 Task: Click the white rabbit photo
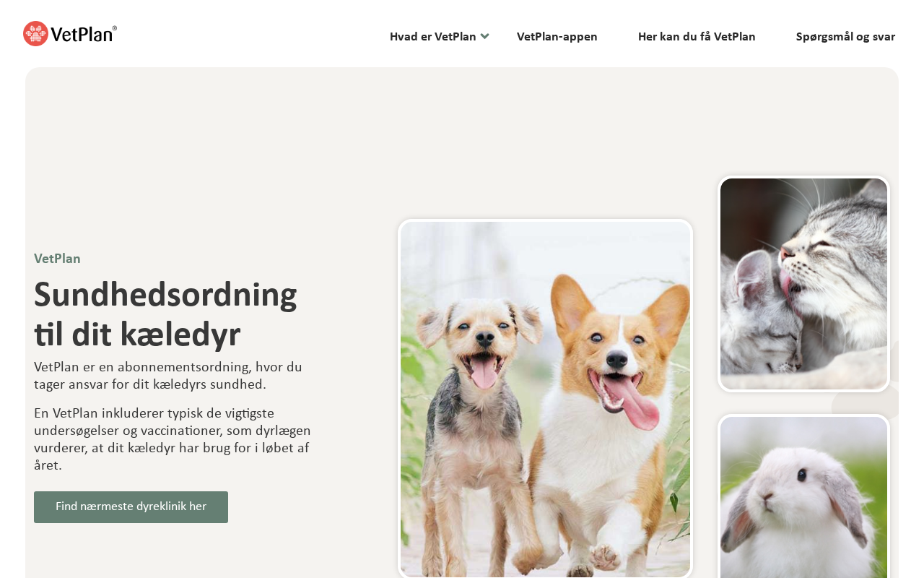coord(803,497)
